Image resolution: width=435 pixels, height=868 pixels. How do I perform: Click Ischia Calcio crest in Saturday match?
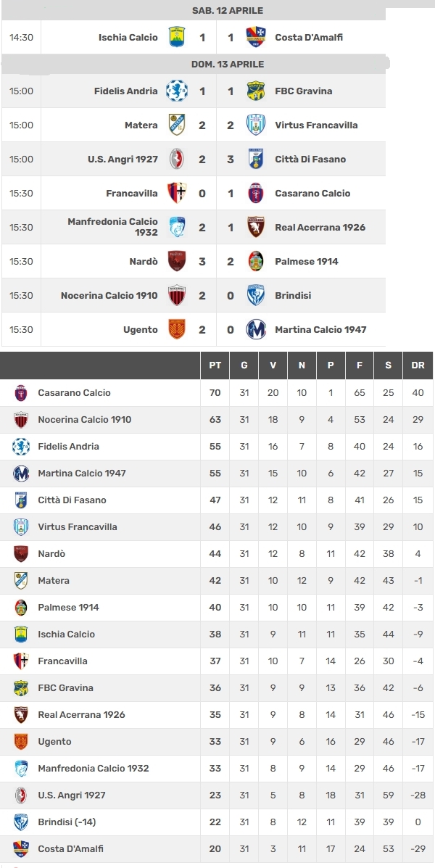click(x=177, y=37)
